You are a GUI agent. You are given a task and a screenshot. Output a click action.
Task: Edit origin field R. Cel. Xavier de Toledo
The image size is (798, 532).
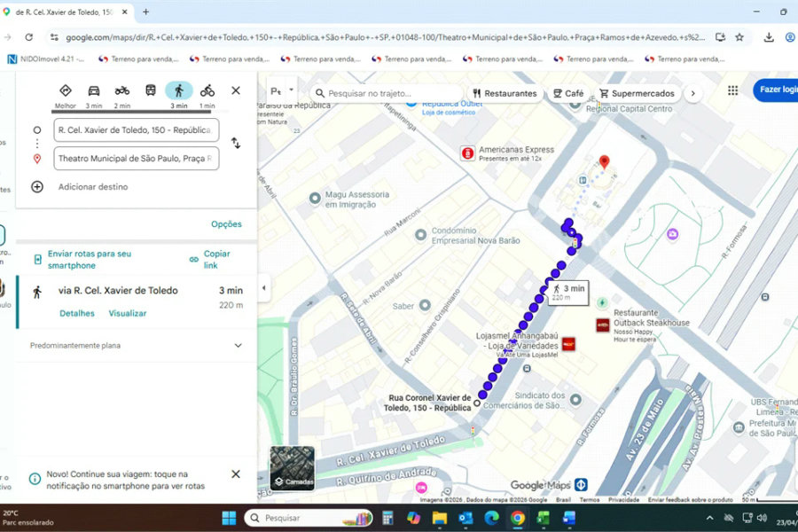click(137, 130)
